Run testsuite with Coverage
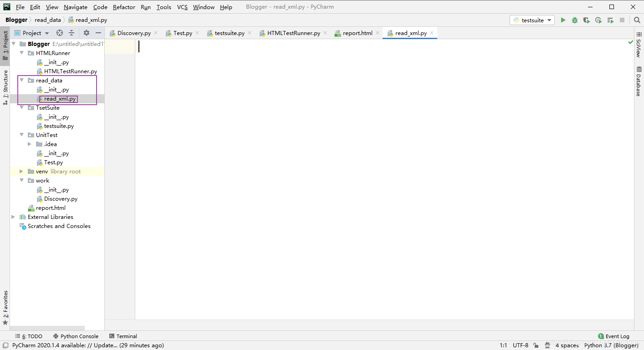The image size is (644, 350). (x=587, y=20)
